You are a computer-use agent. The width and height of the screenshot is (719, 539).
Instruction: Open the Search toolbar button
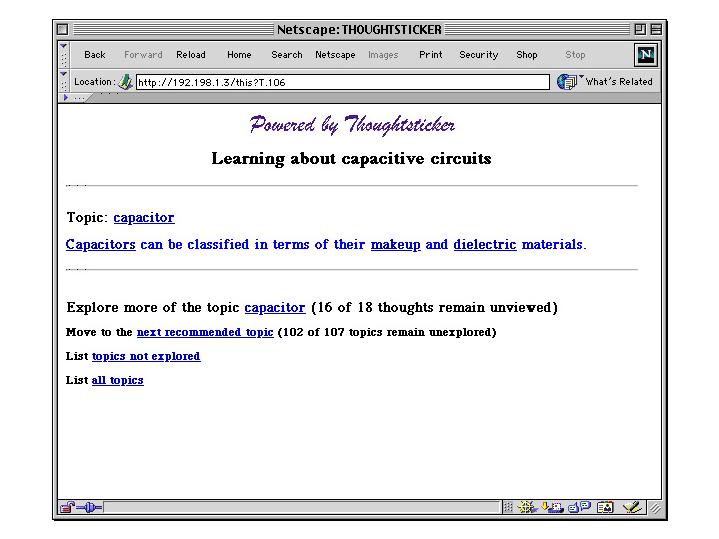point(287,55)
